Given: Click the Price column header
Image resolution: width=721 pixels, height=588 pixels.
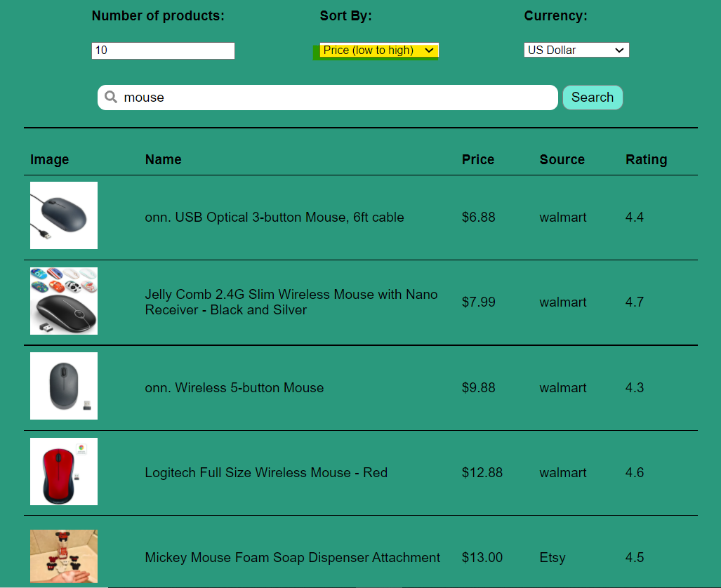Looking at the screenshot, I should pyautogui.click(x=478, y=159).
